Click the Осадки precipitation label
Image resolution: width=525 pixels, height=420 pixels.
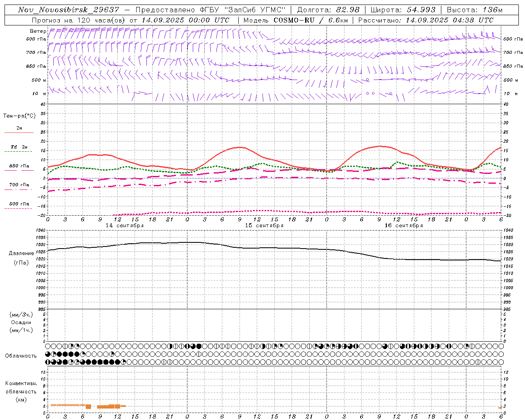point(21,322)
